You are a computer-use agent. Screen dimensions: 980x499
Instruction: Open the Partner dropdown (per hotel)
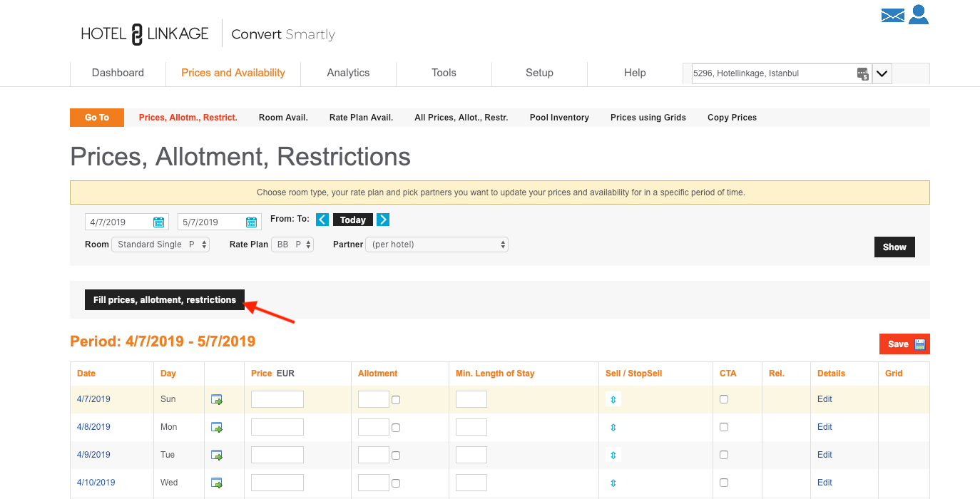[437, 245]
